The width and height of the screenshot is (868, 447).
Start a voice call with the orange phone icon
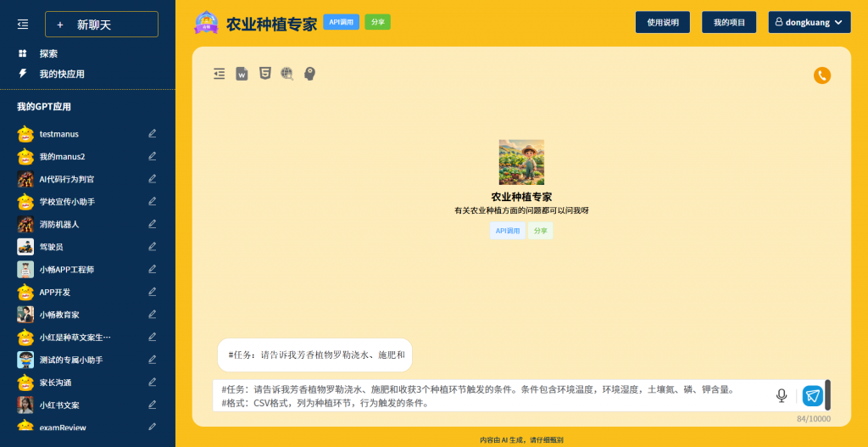821,75
